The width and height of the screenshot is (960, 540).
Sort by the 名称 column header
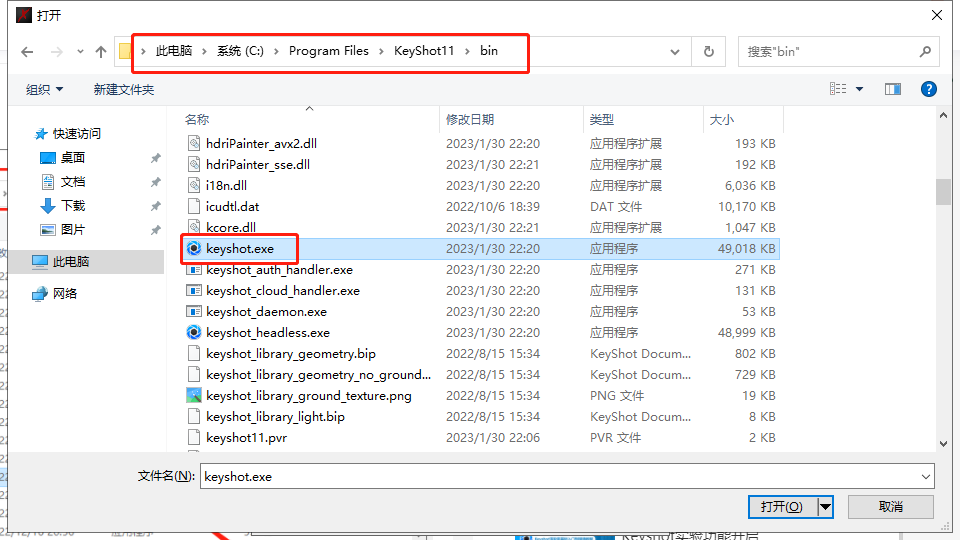[x=197, y=120]
